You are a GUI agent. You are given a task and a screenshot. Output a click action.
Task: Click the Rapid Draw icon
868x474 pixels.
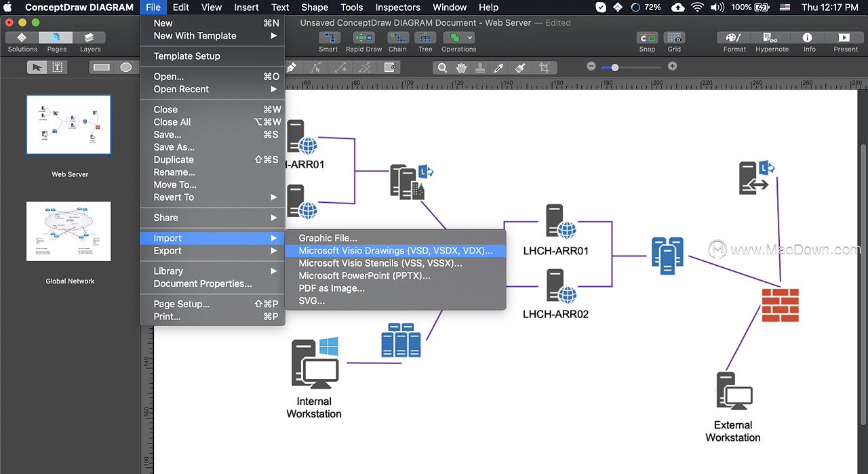[x=364, y=38]
